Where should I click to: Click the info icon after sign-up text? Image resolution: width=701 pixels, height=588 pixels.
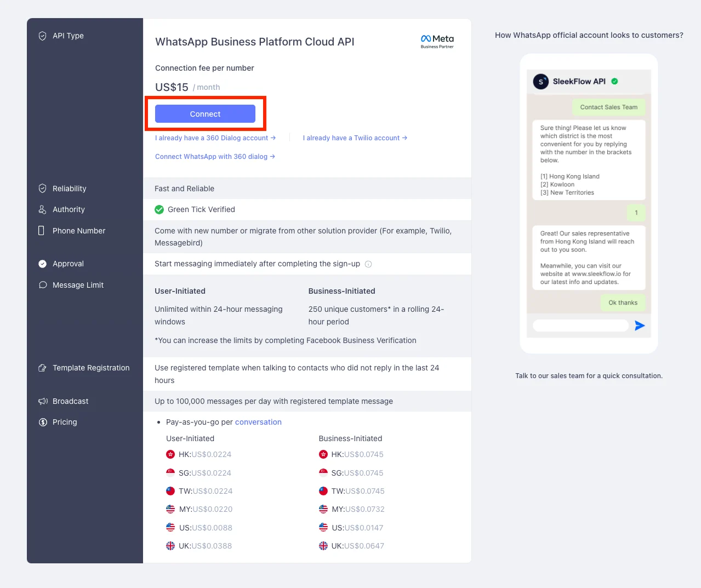pos(368,264)
